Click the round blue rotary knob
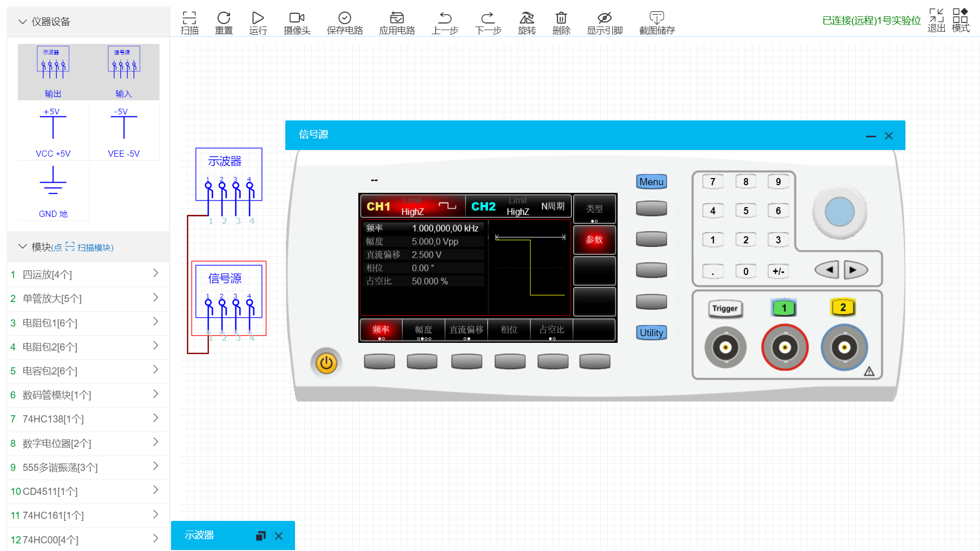The width and height of the screenshot is (980, 551). pos(839,212)
